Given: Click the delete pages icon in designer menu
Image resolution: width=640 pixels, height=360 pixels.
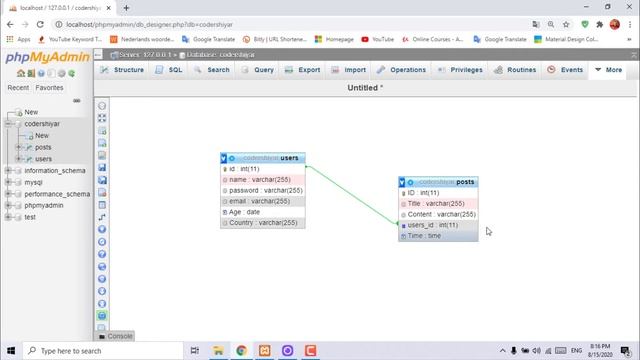Looking at the screenshot, I should click(x=102, y=192).
